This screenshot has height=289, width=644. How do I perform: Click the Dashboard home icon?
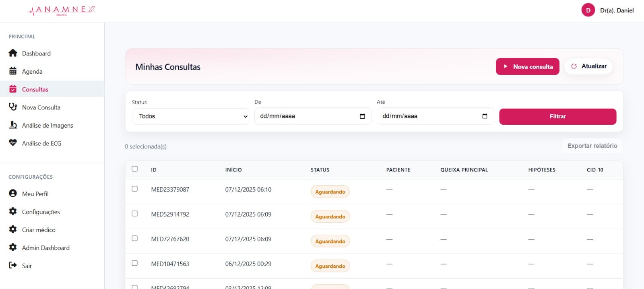13,53
